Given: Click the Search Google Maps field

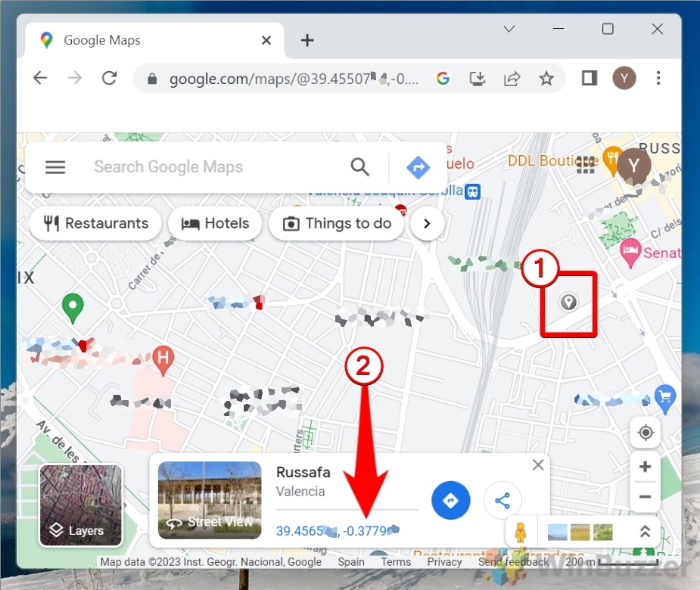Looking at the screenshot, I should (168, 167).
